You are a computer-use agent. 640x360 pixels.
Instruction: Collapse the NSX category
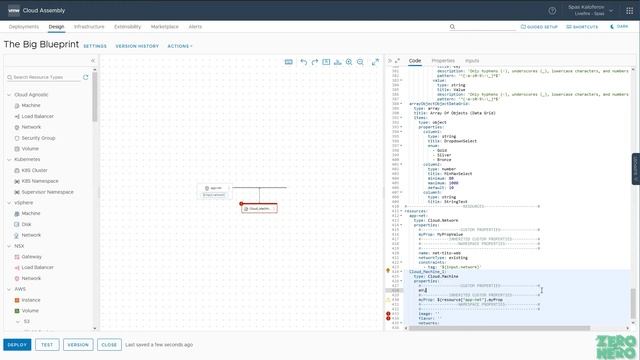point(9,246)
